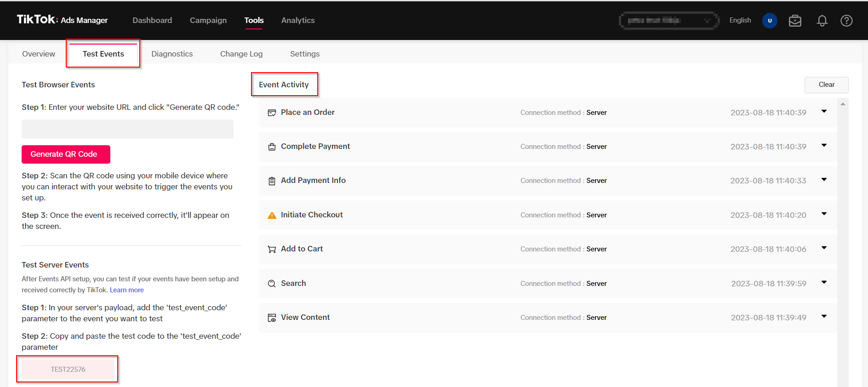Switch to the Diagnostics tab
This screenshot has width=868, height=387.
(172, 54)
